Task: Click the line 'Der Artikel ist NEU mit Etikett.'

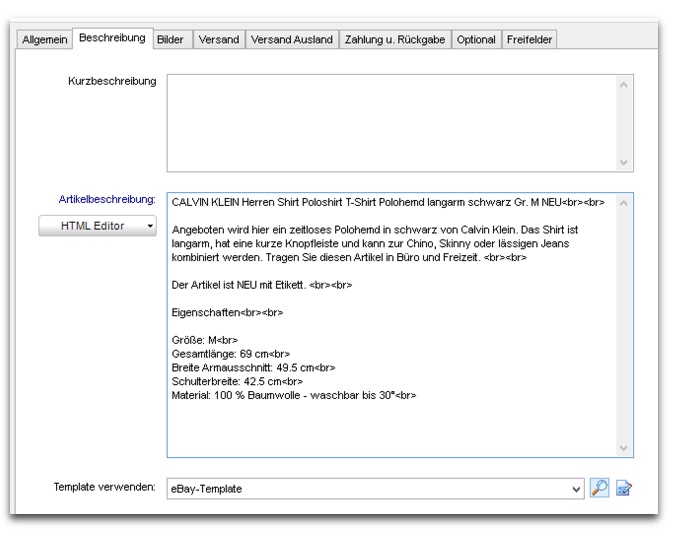Action: (262, 285)
